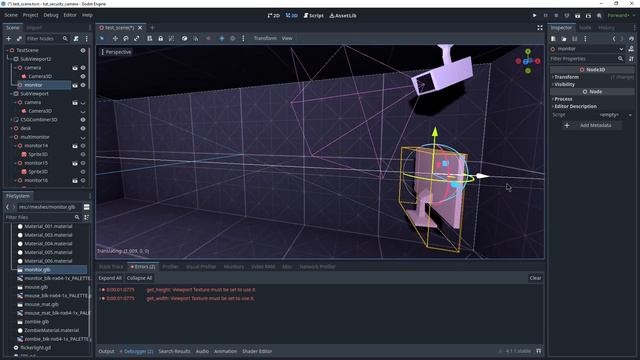Toggle visibility of selected monitor node
Screen dimensions: 640x360
[83, 85]
